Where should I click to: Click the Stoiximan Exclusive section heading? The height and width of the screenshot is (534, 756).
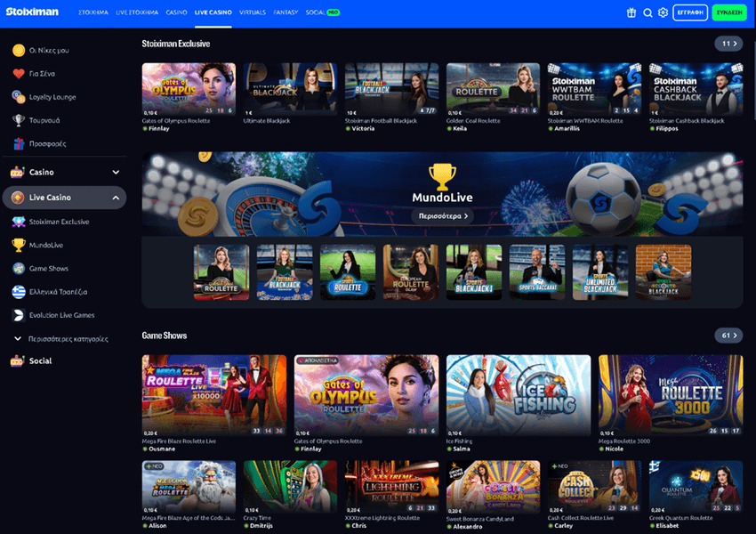coord(176,44)
